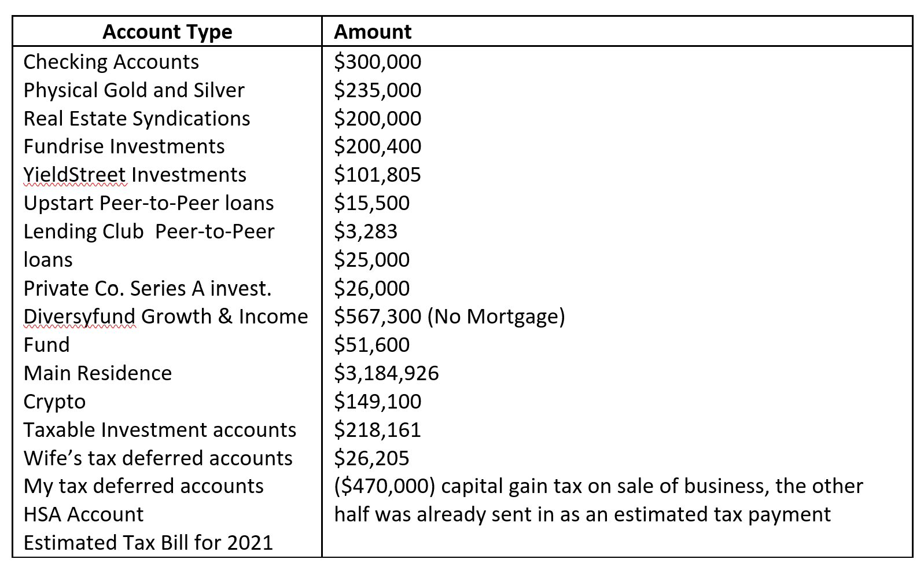Click Estimated Tax Bill for 2021
924x570 pixels.
[148, 543]
